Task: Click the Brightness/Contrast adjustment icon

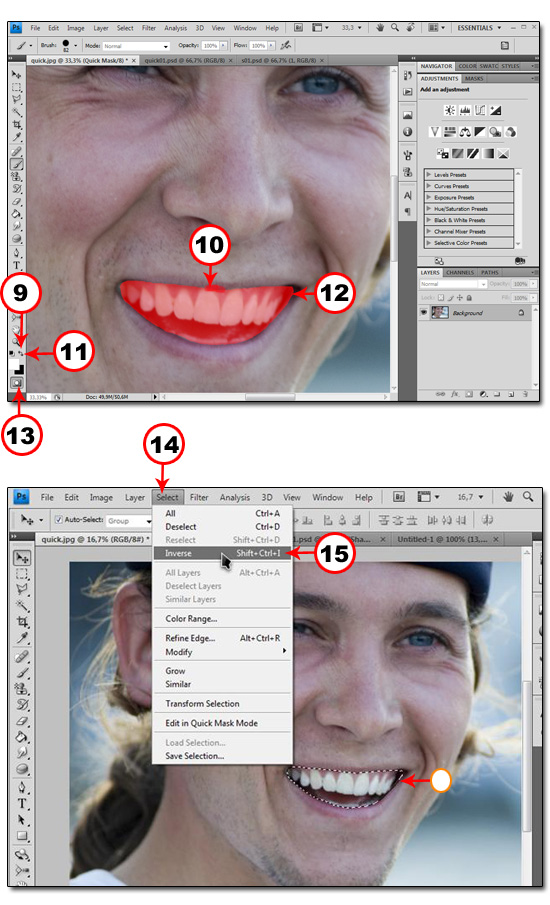Action: coord(450,110)
